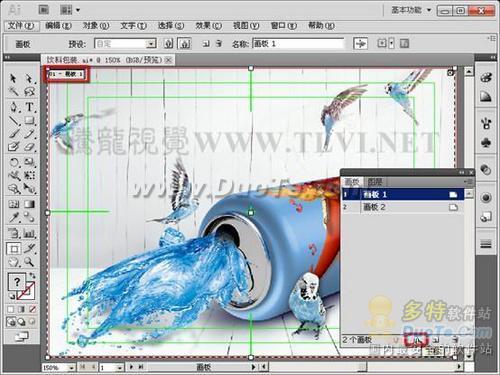Open the 文件 menu
500x375 pixels.
click(21, 26)
